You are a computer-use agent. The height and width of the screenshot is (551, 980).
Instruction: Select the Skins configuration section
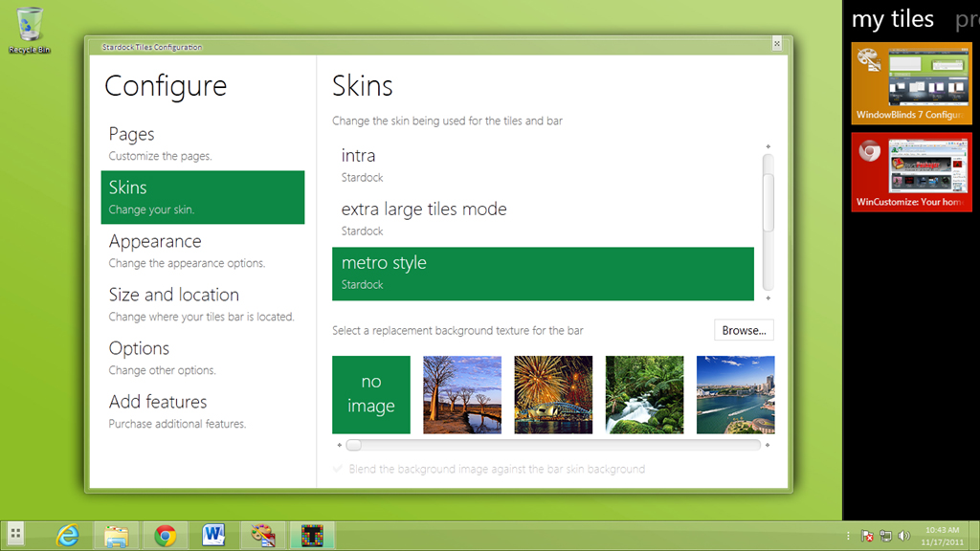coord(203,197)
